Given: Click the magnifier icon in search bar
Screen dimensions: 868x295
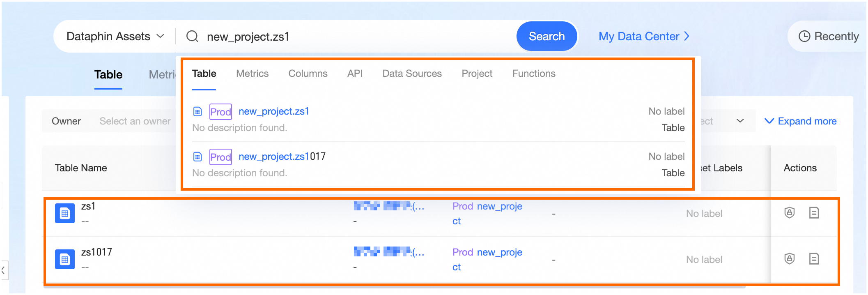Looking at the screenshot, I should point(192,37).
